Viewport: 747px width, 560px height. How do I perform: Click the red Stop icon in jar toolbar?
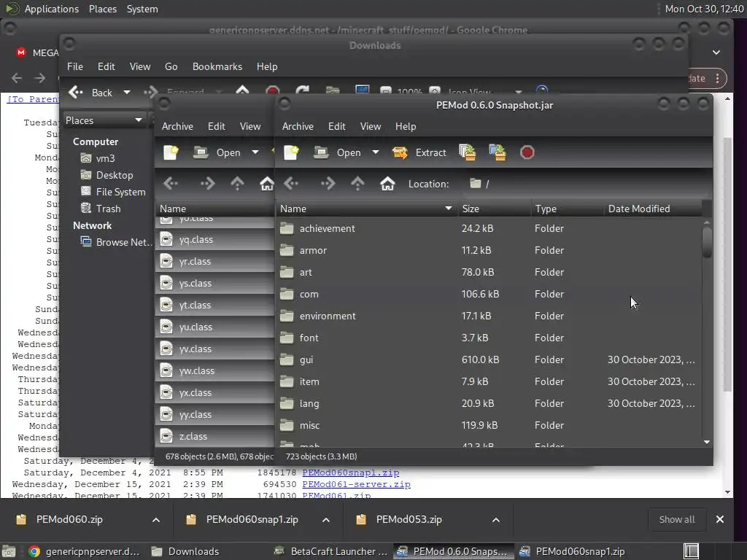pos(527,152)
